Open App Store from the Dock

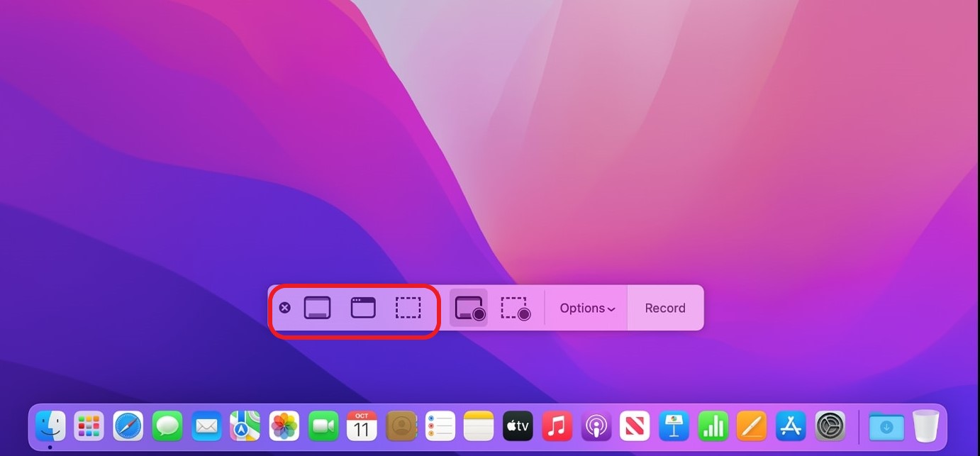click(791, 426)
